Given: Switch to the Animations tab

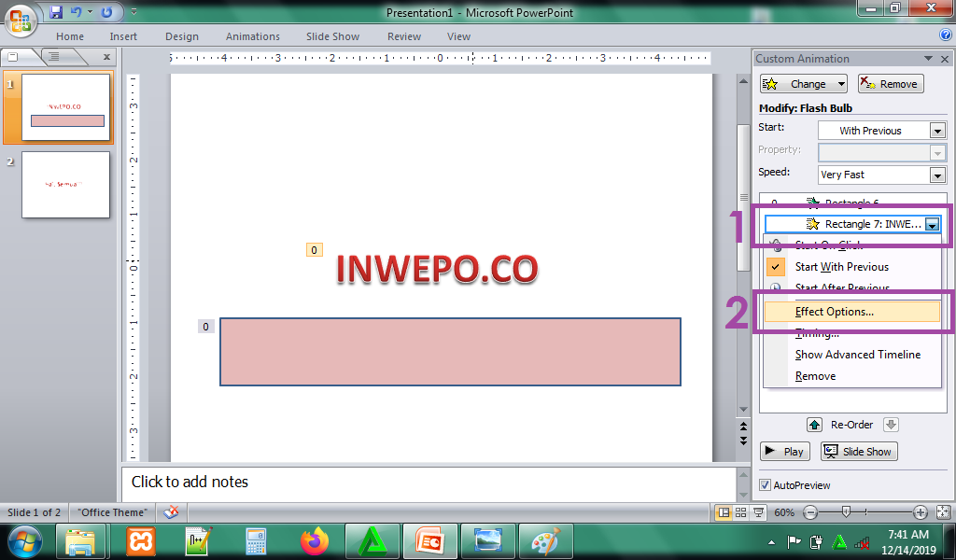Looking at the screenshot, I should [252, 36].
